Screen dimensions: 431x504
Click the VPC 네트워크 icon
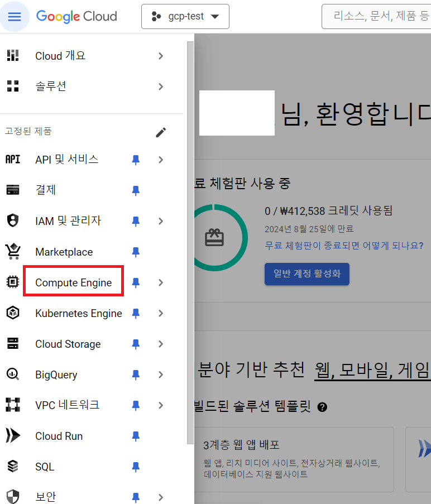[x=13, y=405]
